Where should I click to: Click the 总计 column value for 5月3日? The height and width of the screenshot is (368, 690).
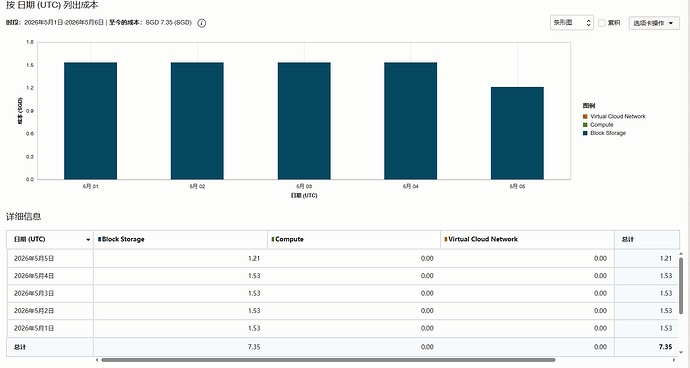point(666,293)
